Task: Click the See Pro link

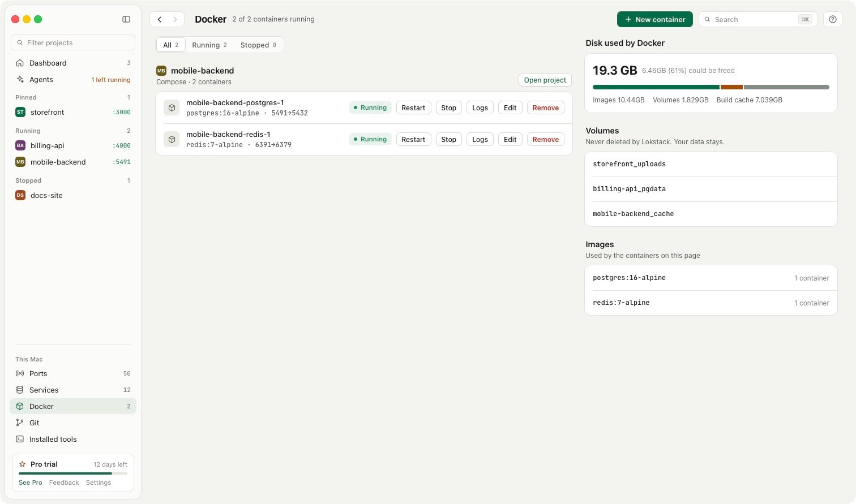Action: 31,483
